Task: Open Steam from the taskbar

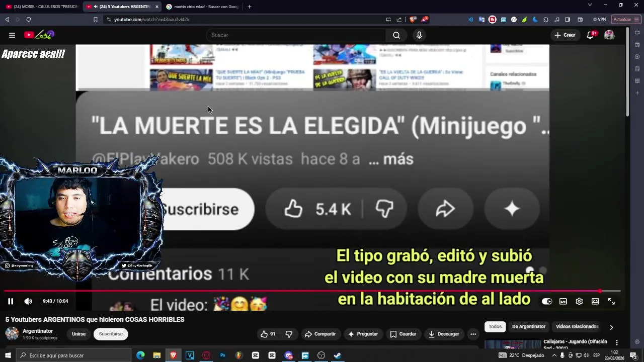Action: 338,355
